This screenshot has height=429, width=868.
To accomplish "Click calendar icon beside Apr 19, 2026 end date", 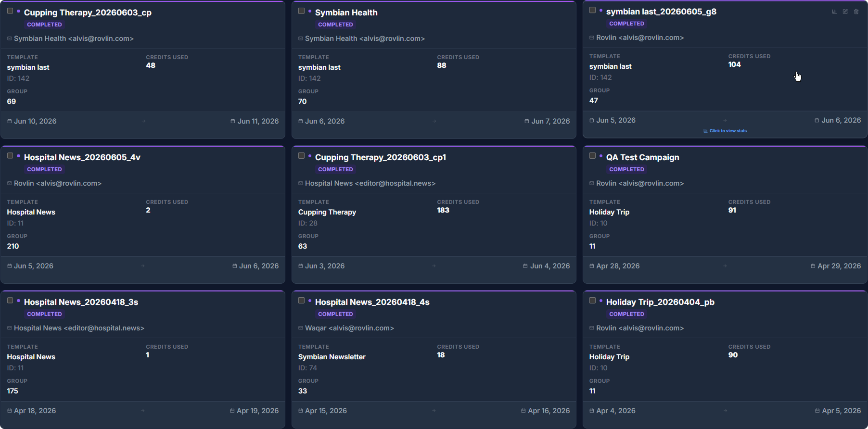I will coord(232,411).
